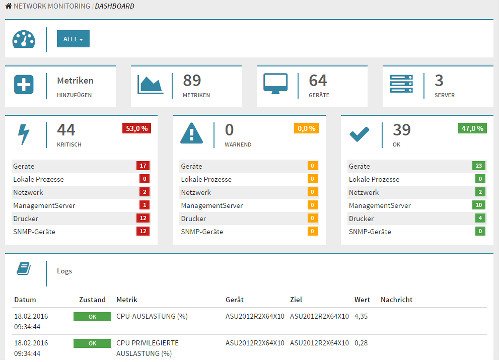Select ManagementServer row in OK panel
The image size is (500, 362).
tap(417, 205)
